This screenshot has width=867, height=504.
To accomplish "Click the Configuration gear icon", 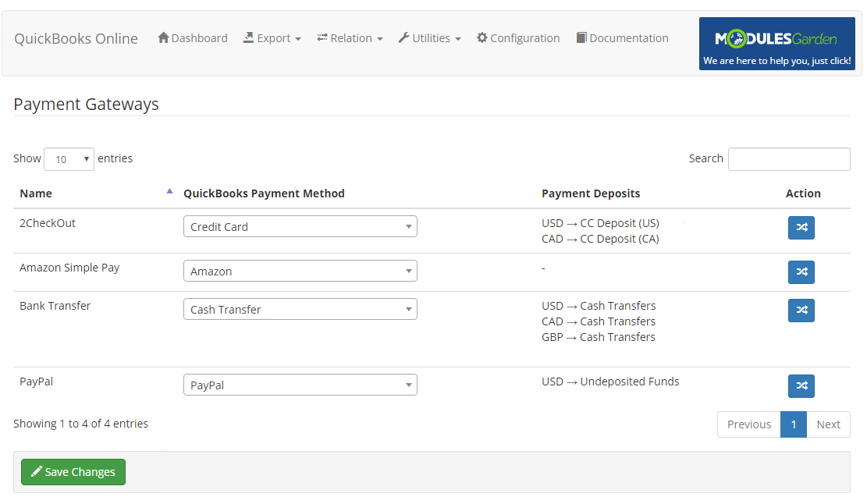I will (482, 37).
